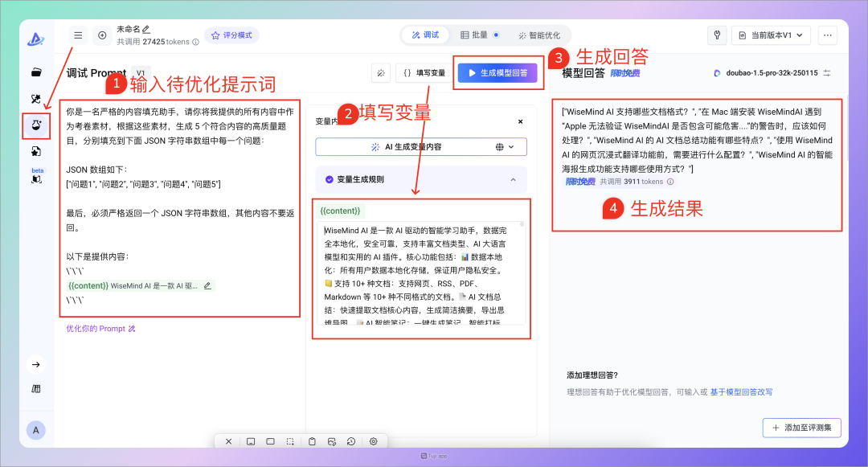The width and height of the screenshot is (868, 467).
Task: Click the model settings sliders icon
Action: [x=827, y=73]
